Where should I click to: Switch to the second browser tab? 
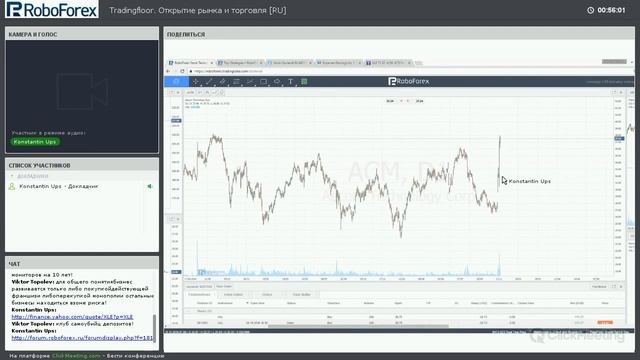[240, 63]
